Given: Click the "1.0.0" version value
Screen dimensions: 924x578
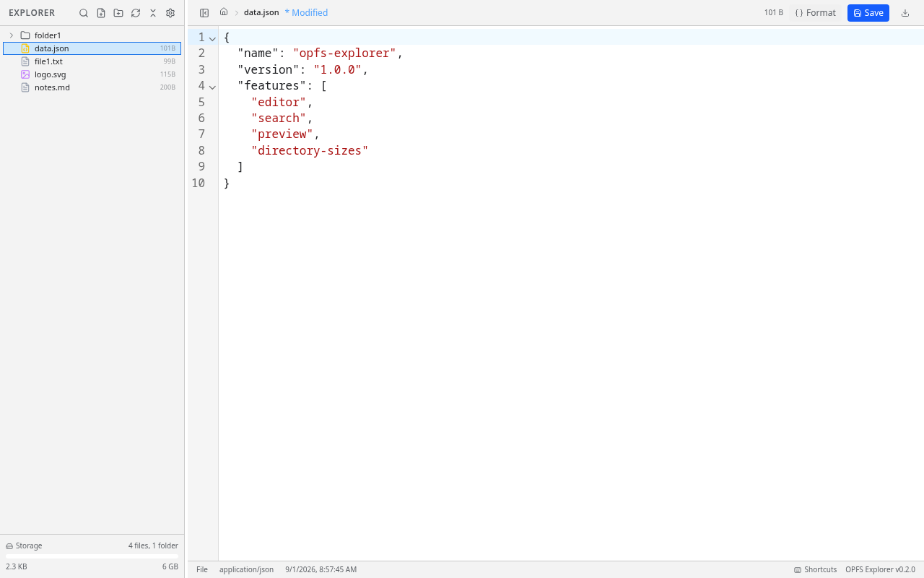Looking at the screenshot, I should tap(337, 70).
